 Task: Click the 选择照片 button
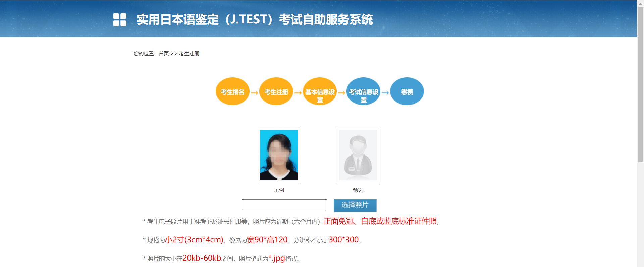click(x=355, y=205)
